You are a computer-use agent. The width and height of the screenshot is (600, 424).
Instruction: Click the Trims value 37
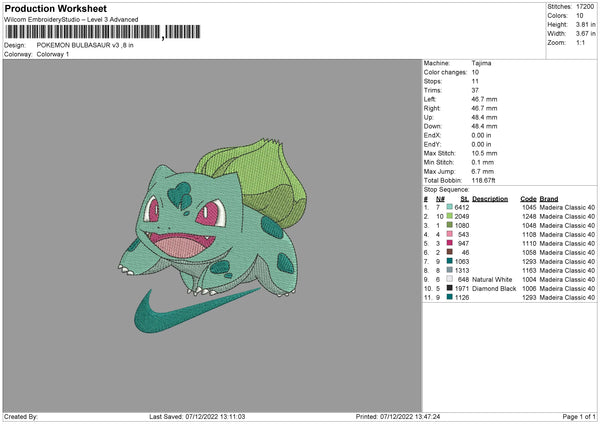tap(475, 90)
